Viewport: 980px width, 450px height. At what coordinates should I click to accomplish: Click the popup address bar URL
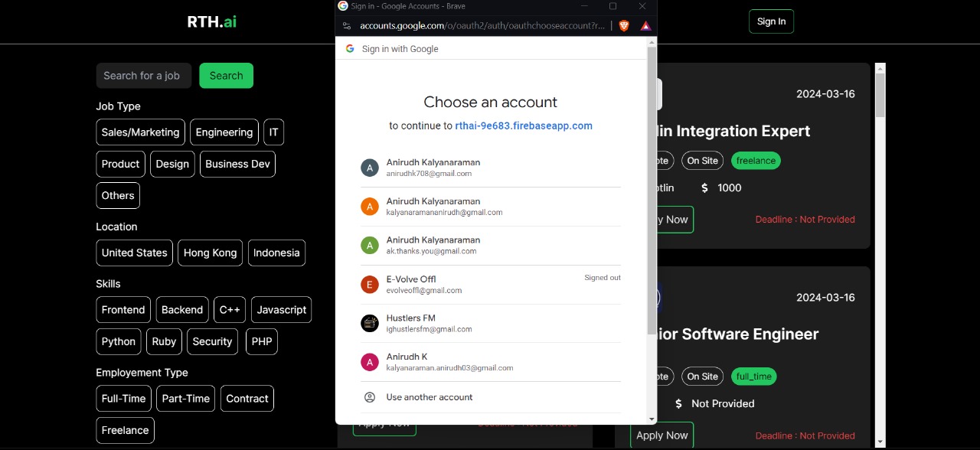tap(482, 25)
